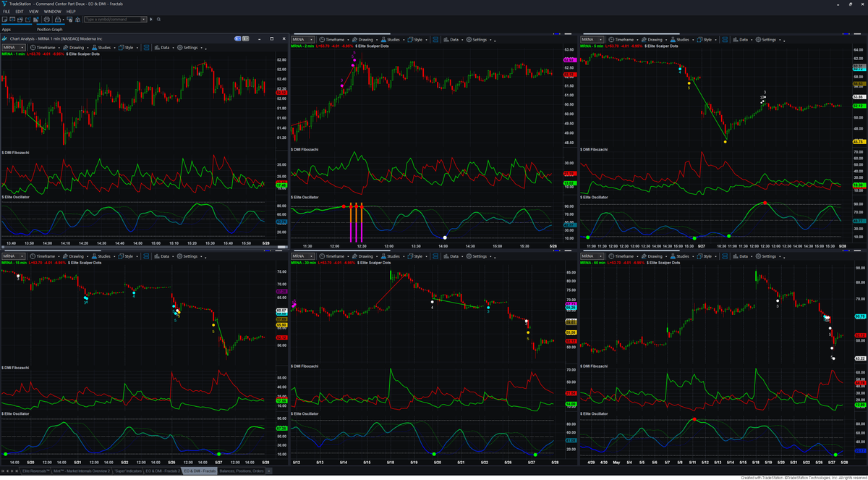
Task: Click Data icon in 15 min chart
Action: [x=157, y=256]
